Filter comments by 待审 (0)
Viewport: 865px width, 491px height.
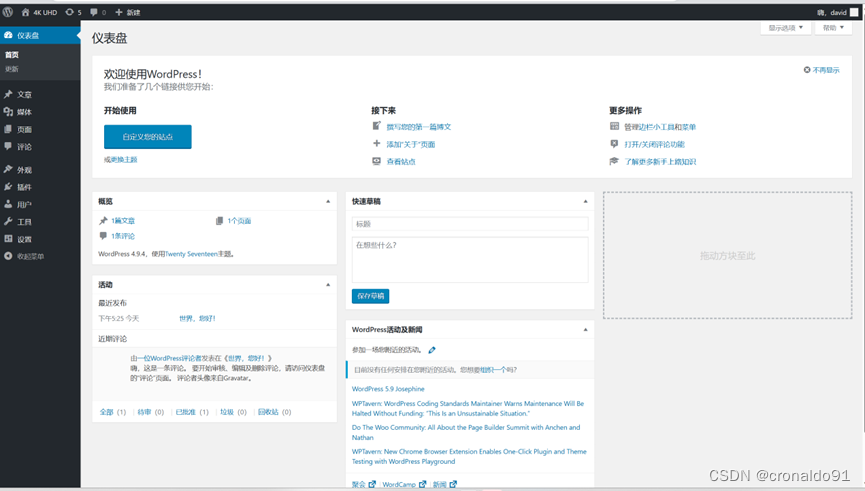pyautogui.click(x=151, y=412)
